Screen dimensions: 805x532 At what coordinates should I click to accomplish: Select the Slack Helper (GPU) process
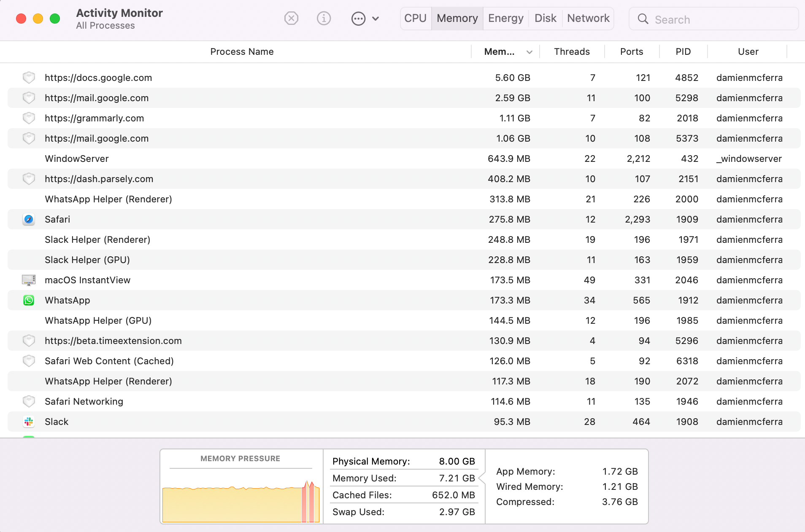point(87,260)
